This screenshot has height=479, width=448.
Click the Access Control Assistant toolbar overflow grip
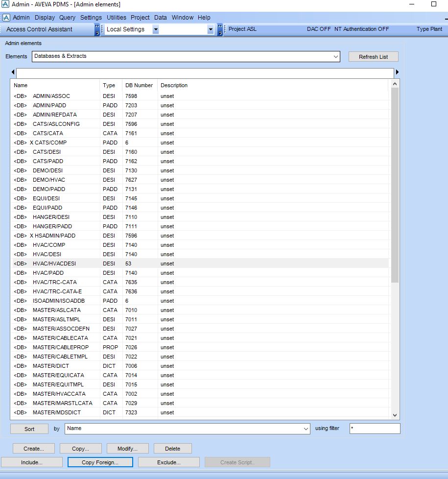click(x=97, y=29)
